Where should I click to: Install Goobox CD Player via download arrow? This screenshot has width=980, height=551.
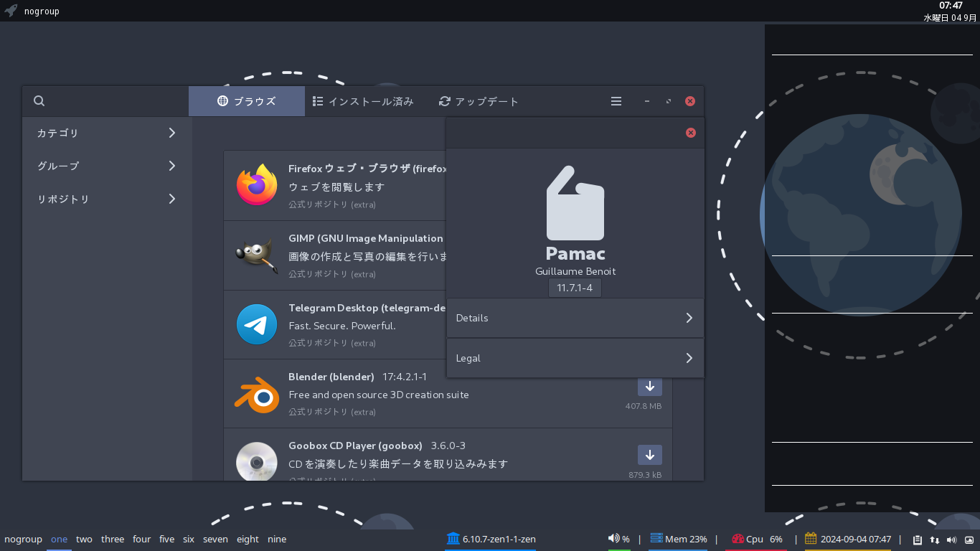click(650, 455)
